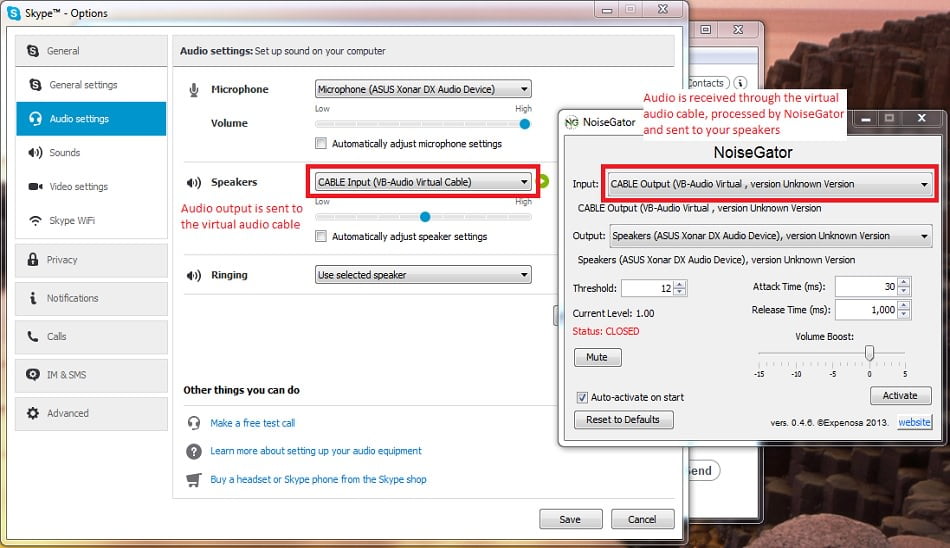This screenshot has width=950, height=548.
Task: Uncheck Auto-activate on start in NoiseGator
Action: click(582, 397)
